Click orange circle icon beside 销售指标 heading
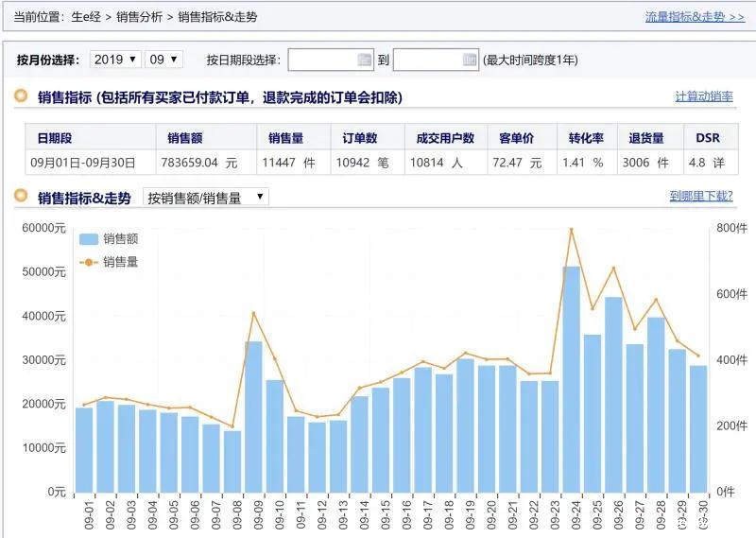Viewport: 756px width, 538px height. [x=21, y=96]
